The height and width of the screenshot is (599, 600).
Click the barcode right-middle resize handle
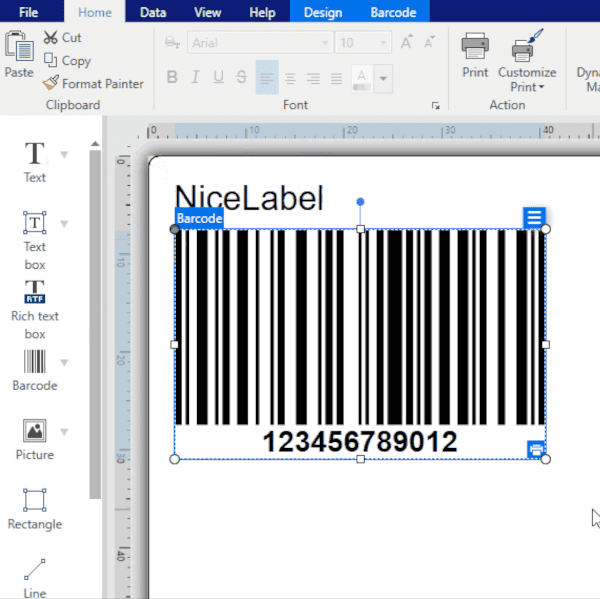point(546,344)
